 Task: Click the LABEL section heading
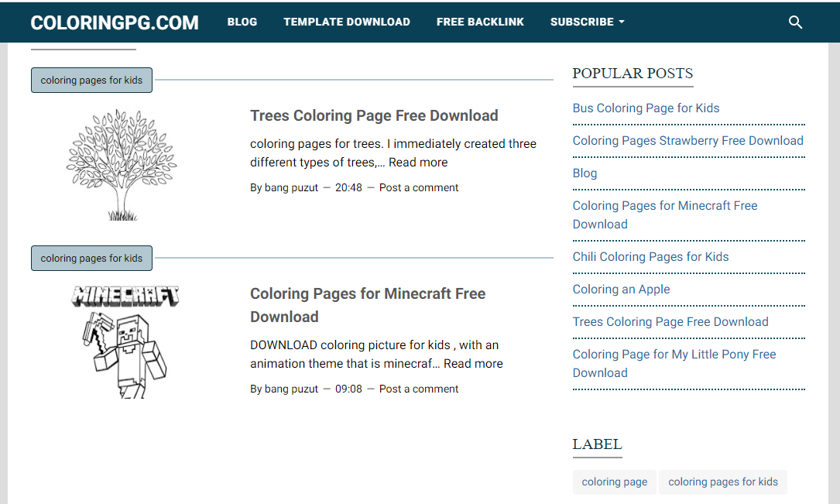coord(597,444)
